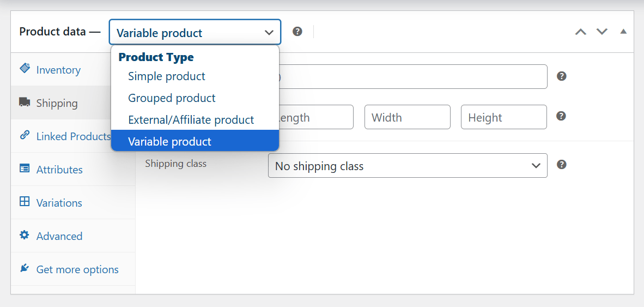Click the Shipping truck icon

point(25,102)
